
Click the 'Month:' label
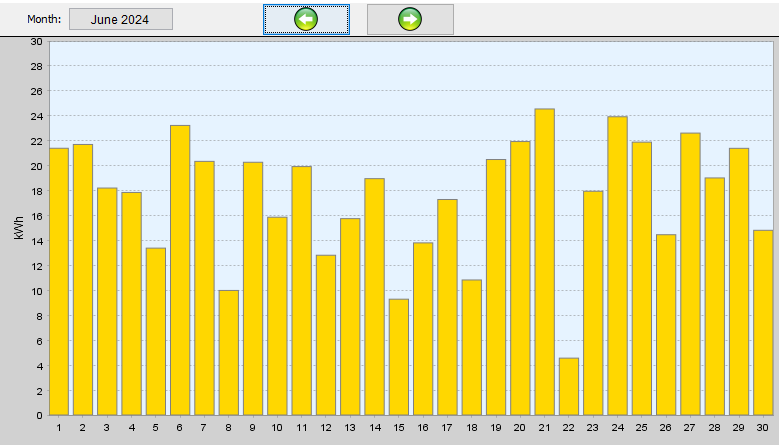point(44,19)
